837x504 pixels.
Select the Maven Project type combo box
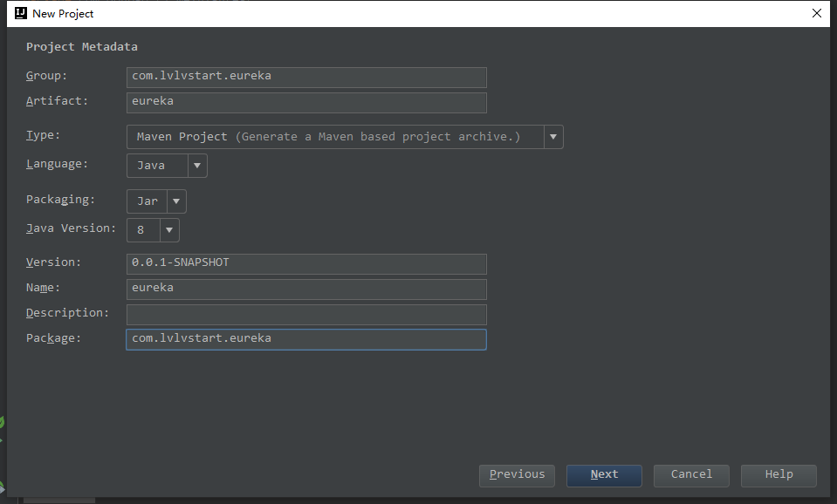pyautogui.click(x=335, y=137)
